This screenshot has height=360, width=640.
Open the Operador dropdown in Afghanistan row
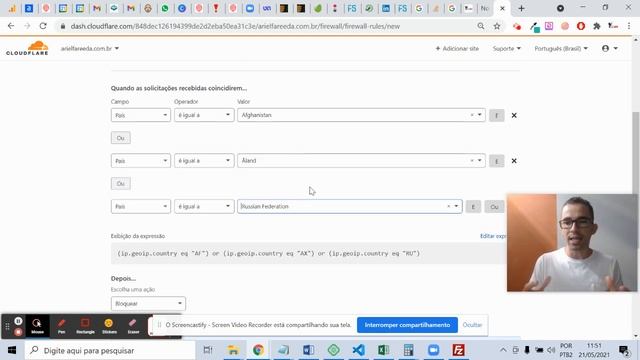204,115
